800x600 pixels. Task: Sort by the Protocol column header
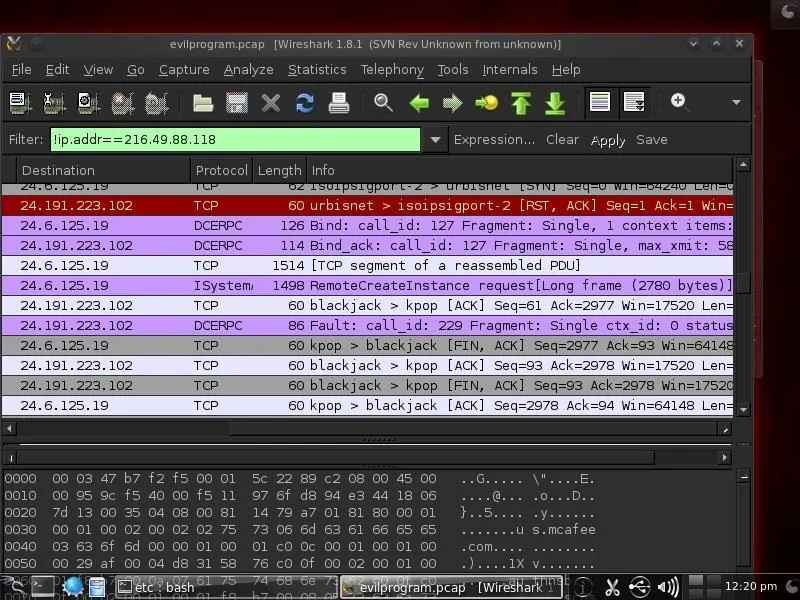coord(221,170)
